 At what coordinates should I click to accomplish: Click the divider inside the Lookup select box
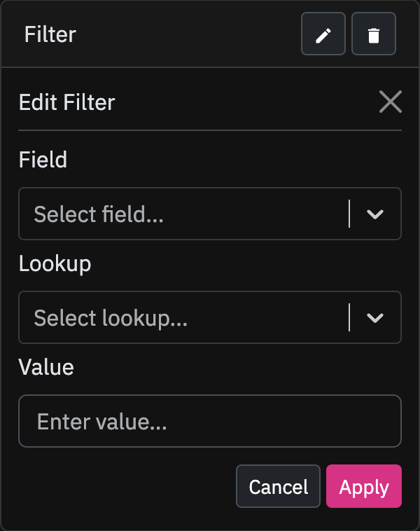click(349, 317)
